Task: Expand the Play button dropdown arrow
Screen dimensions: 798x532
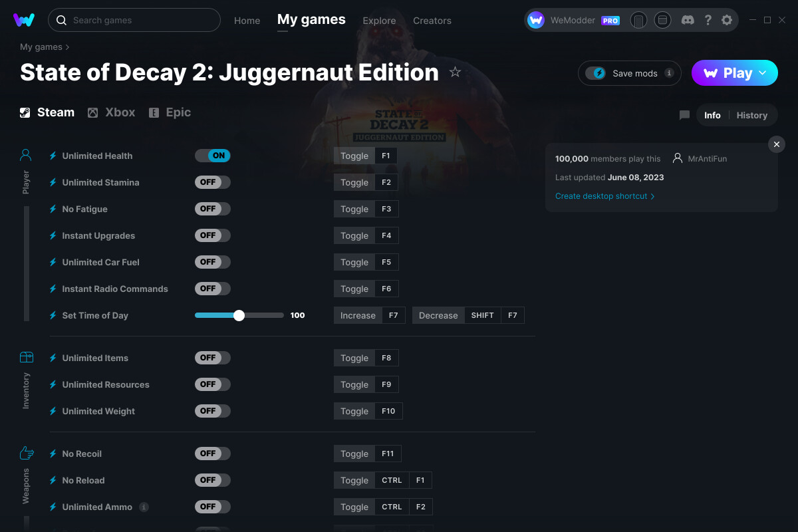Action: pos(763,72)
